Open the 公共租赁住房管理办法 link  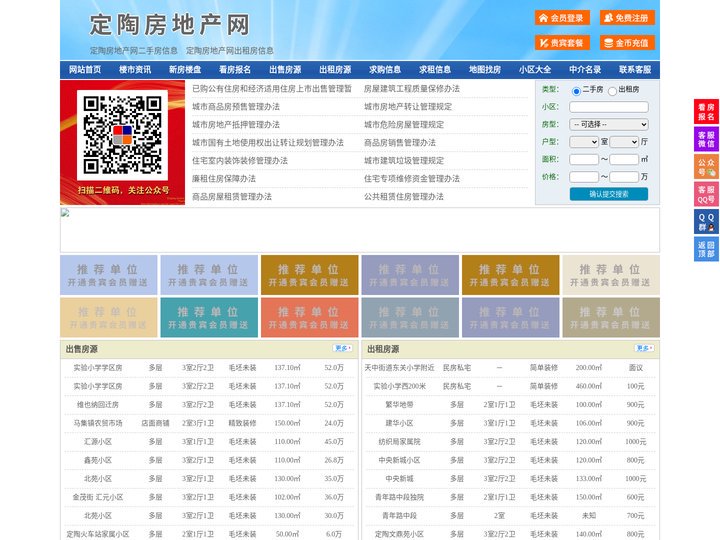click(404, 197)
